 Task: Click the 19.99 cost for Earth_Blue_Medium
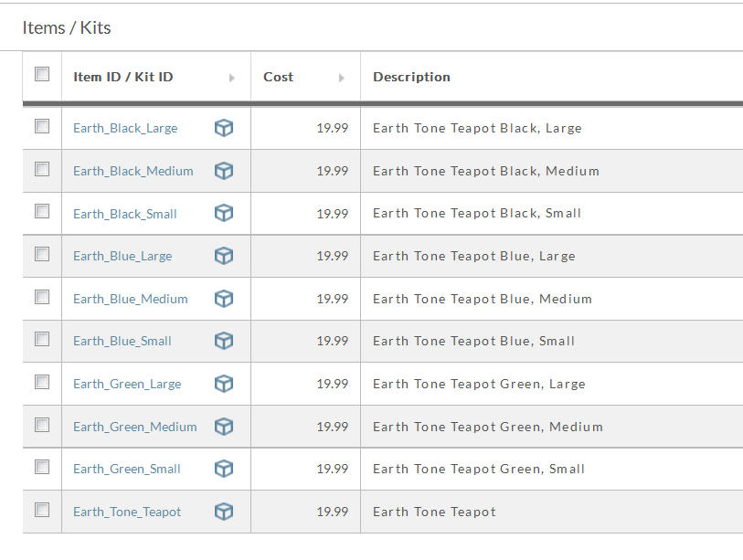tap(332, 299)
